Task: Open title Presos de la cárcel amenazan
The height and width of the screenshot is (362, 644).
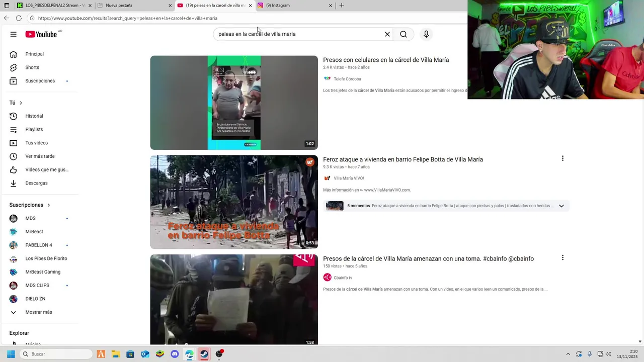Action: click(x=428, y=258)
